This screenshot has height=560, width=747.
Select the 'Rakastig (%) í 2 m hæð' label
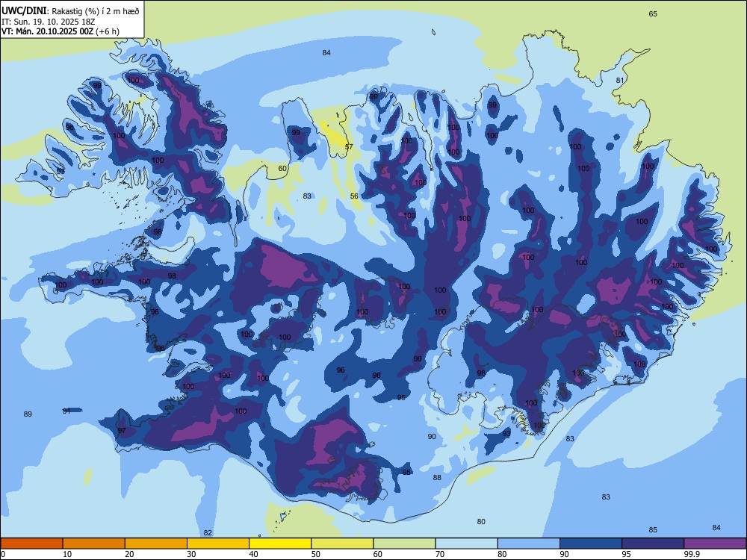click(x=96, y=11)
